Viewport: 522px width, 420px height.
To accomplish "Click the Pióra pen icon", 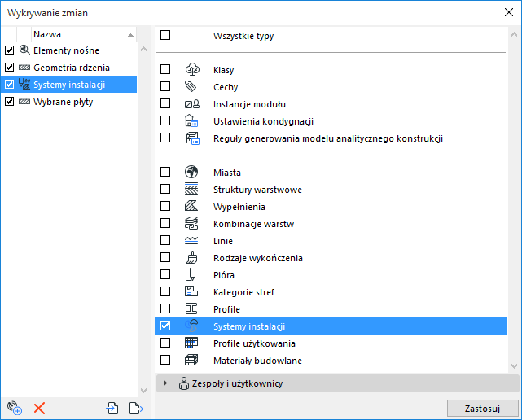I will (191, 274).
